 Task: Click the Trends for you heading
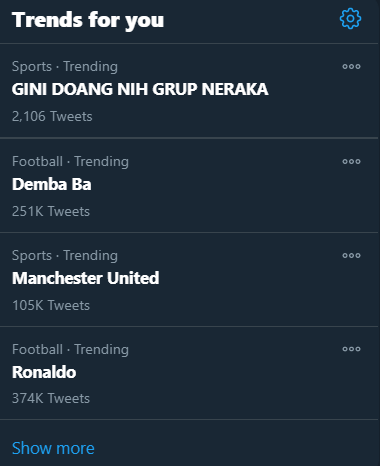(88, 20)
